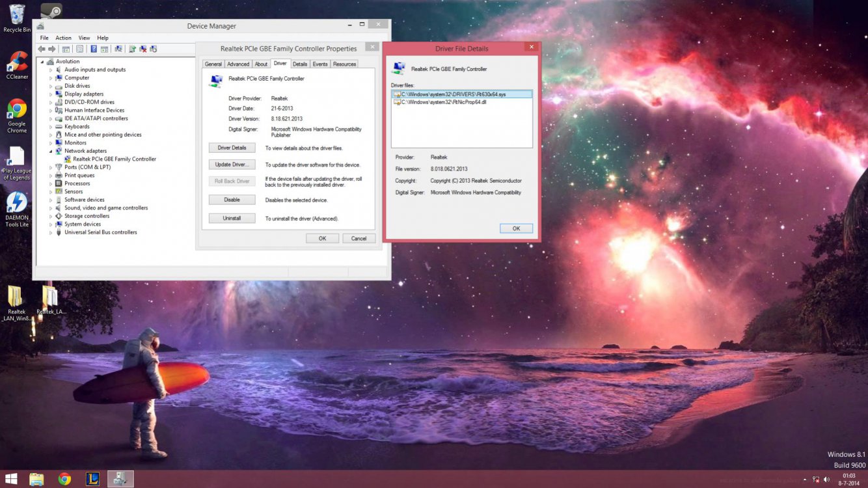The width and height of the screenshot is (868, 488).
Task: Select Mice and other pointing devices
Action: pos(98,135)
